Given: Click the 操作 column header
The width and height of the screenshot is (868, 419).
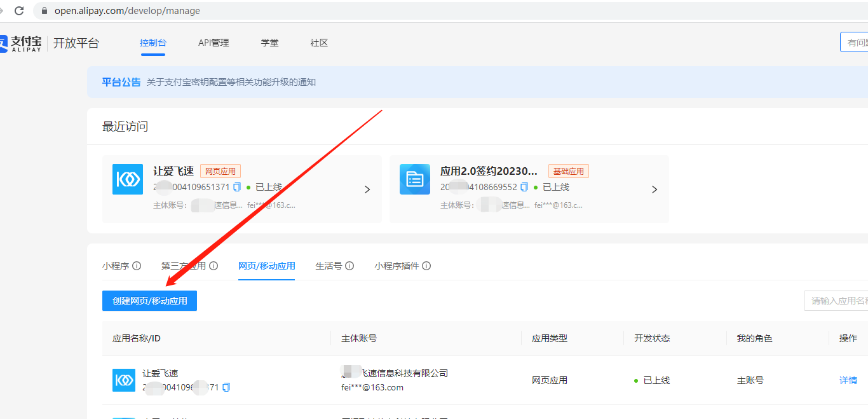Looking at the screenshot, I should click(x=848, y=338).
